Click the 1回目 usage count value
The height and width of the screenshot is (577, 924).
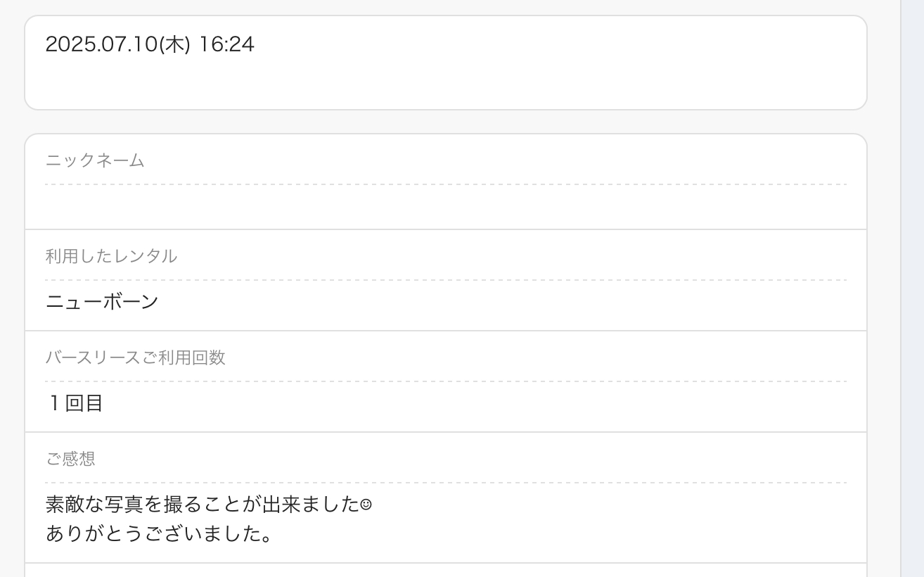coord(76,403)
